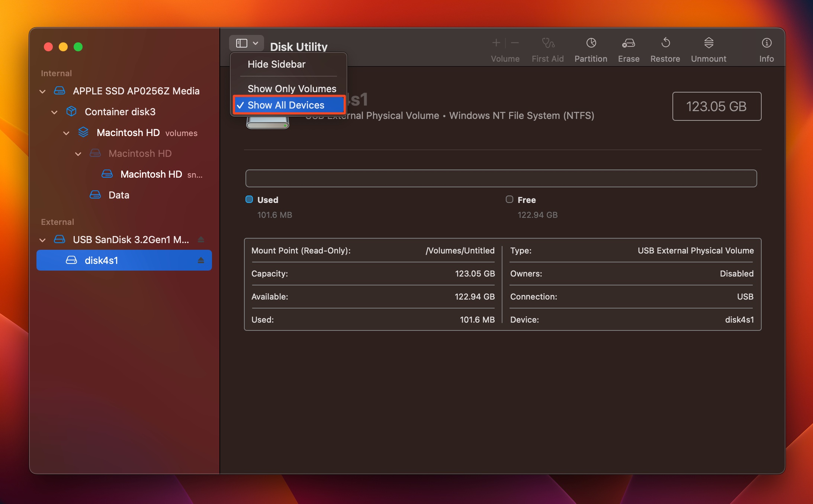This screenshot has height=504, width=813.
Task: Click the add Volume plus icon
Action: [496, 43]
